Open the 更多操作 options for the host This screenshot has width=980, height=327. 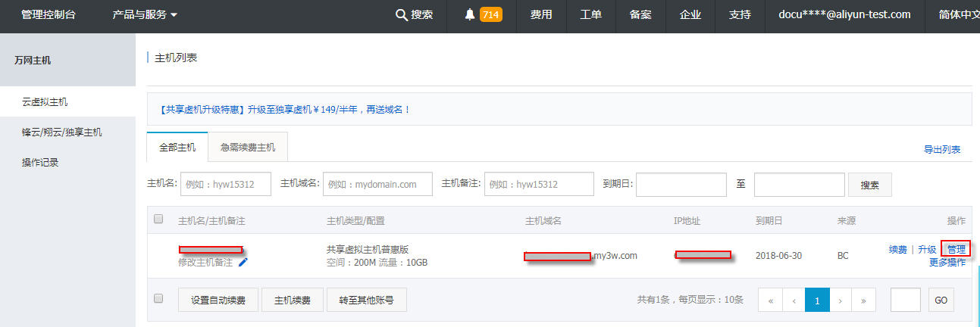pos(947,263)
